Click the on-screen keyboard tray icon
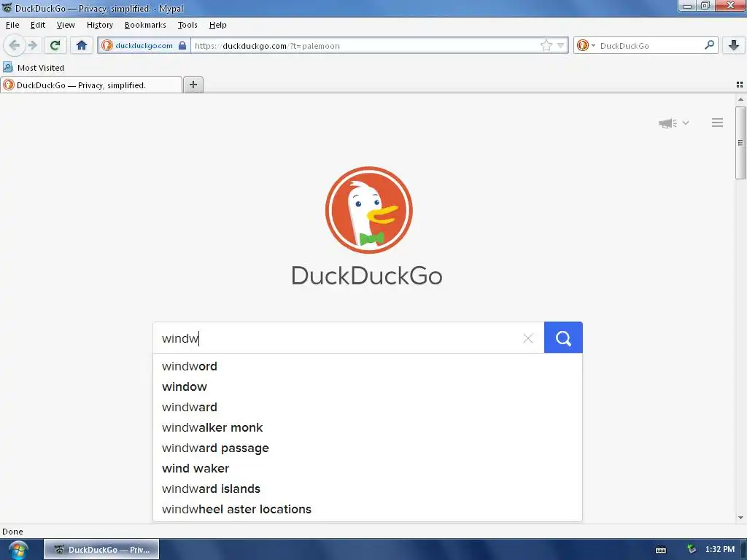 (x=661, y=550)
